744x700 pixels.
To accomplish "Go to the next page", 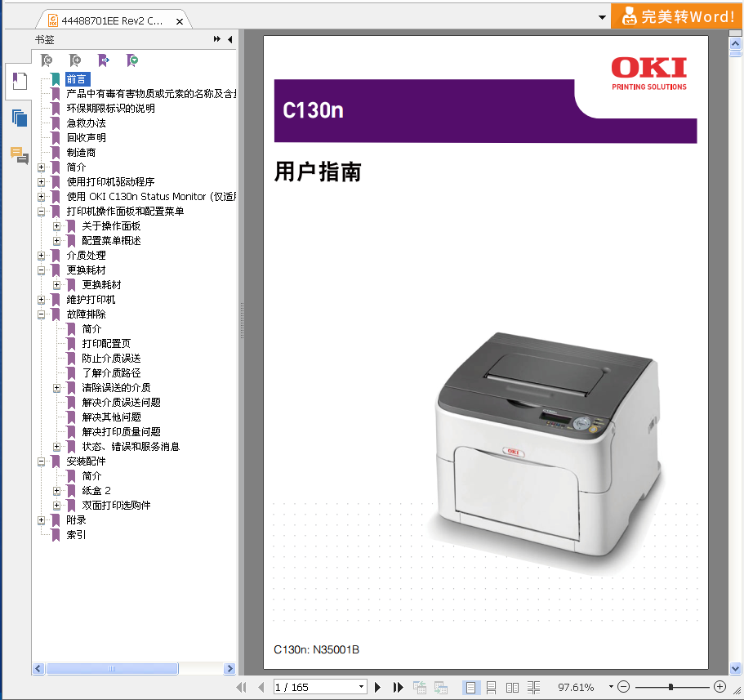I will [377, 687].
